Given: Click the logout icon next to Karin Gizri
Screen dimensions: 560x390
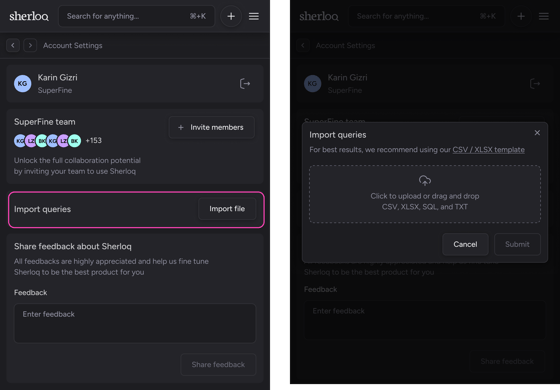Looking at the screenshot, I should 245,84.
